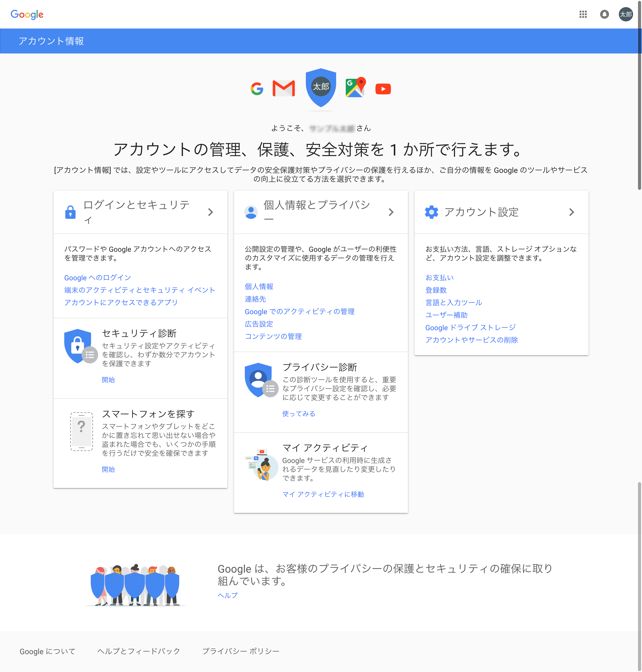Click the YouTube play icon
Viewport: 642px width, 672px height.
tap(383, 89)
